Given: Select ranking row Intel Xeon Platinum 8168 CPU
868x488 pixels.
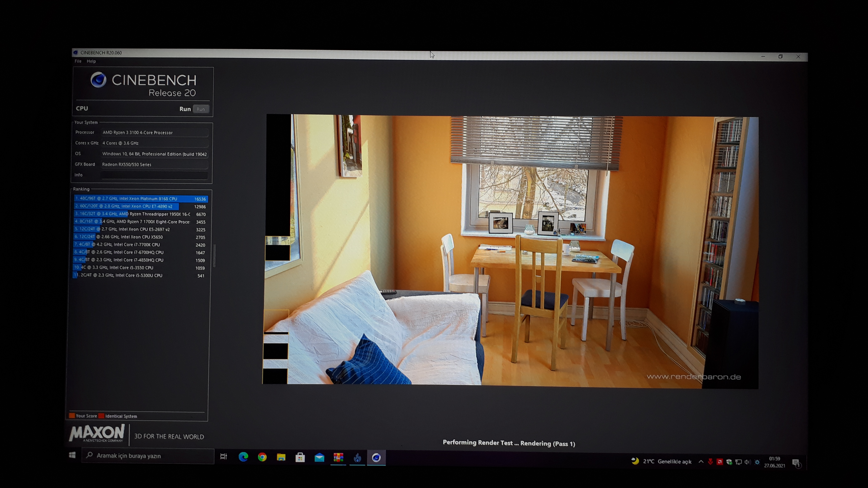Looking at the screenshot, I should (x=141, y=199).
